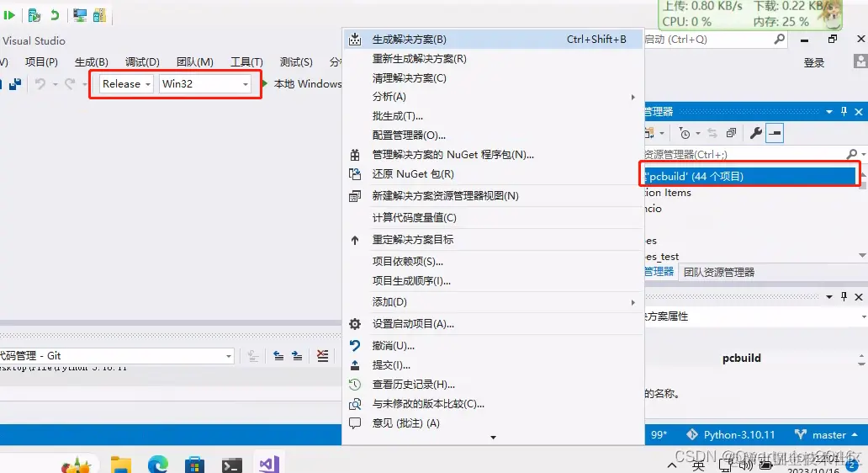Open Microsoft Store from taskbar
This screenshot has width=868, height=473.
(194, 465)
